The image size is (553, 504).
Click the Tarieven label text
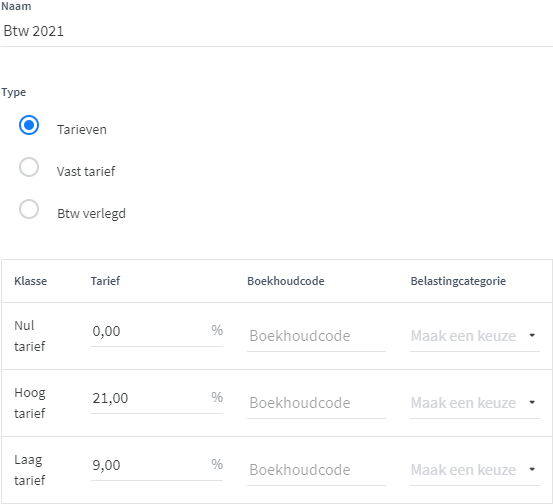pos(82,129)
